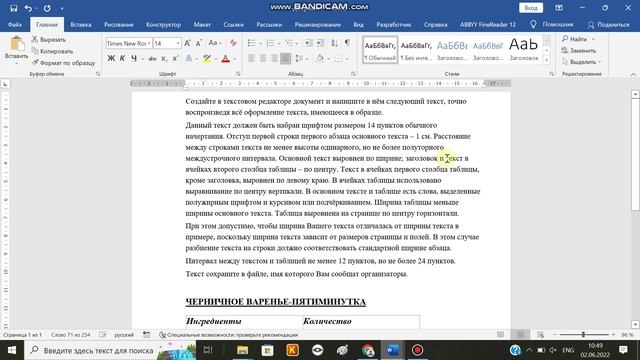The height and width of the screenshot is (360, 640).
Task: Redo or repeat the last action
Action: (47, 8)
